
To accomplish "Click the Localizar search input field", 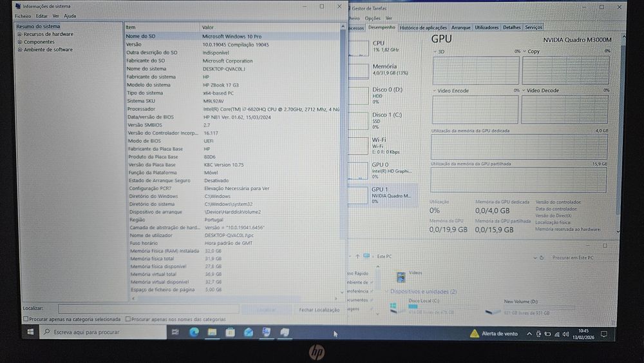I will (149, 309).
